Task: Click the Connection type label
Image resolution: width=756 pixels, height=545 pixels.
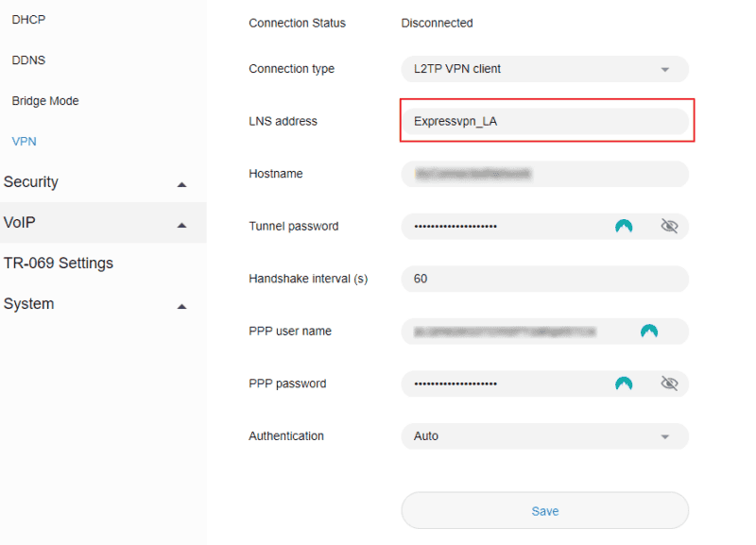Action: [291, 69]
